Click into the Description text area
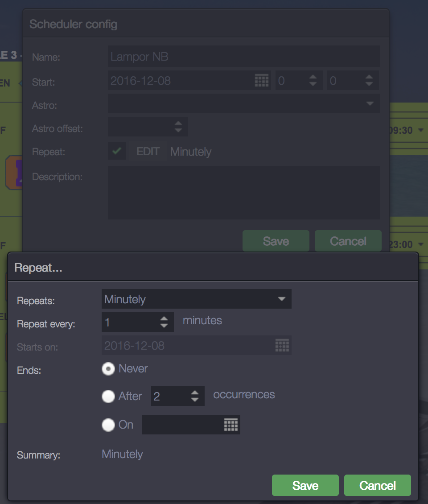Viewport: 428px width, 504px height. (243, 193)
